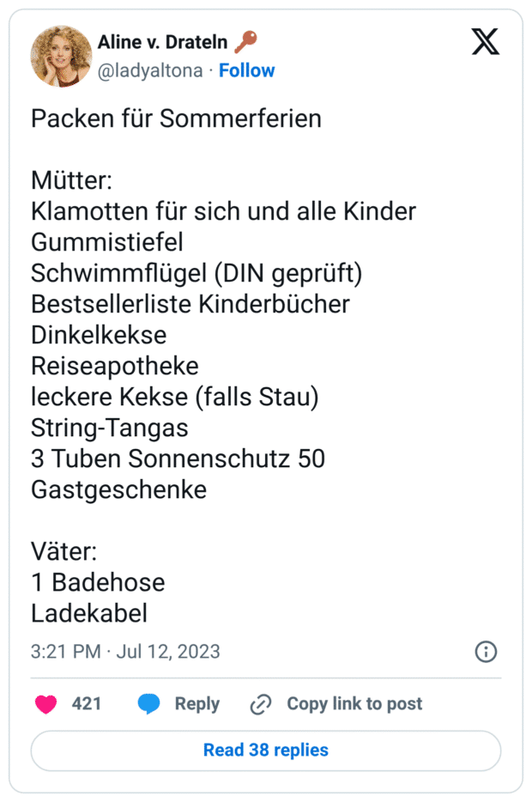Click the blue reply bubble icon
Screen dimensions: 532x802
point(148,704)
